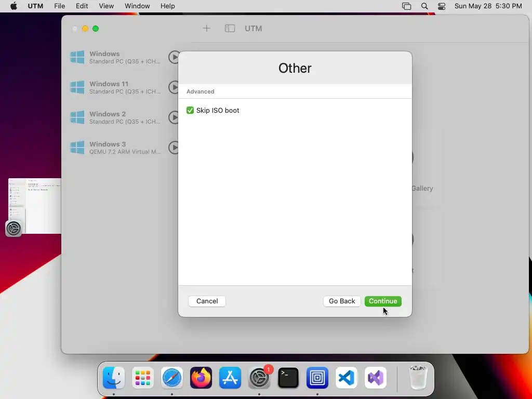Open the Edit menu
This screenshot has height=399, width=532.
[82, 6]
